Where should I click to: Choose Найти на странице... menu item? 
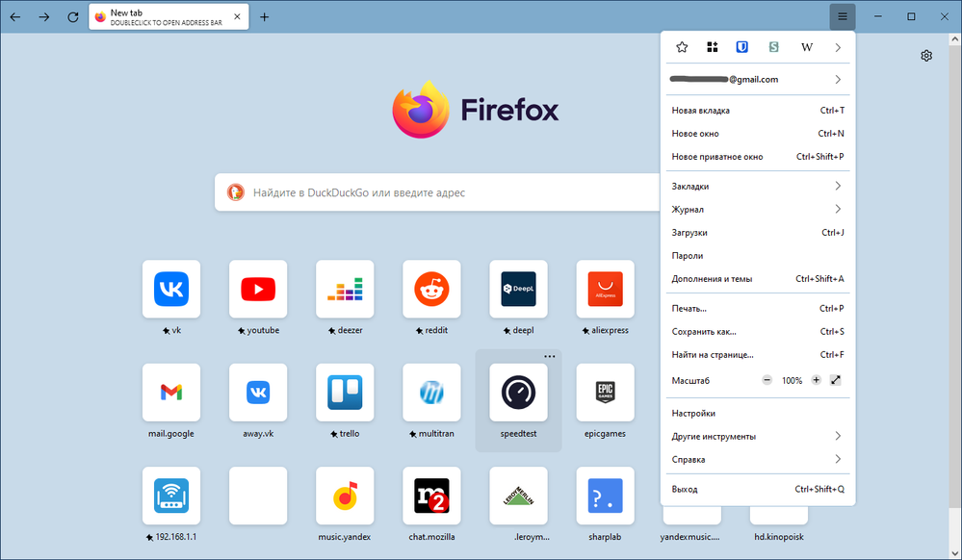tap(758, 354)
